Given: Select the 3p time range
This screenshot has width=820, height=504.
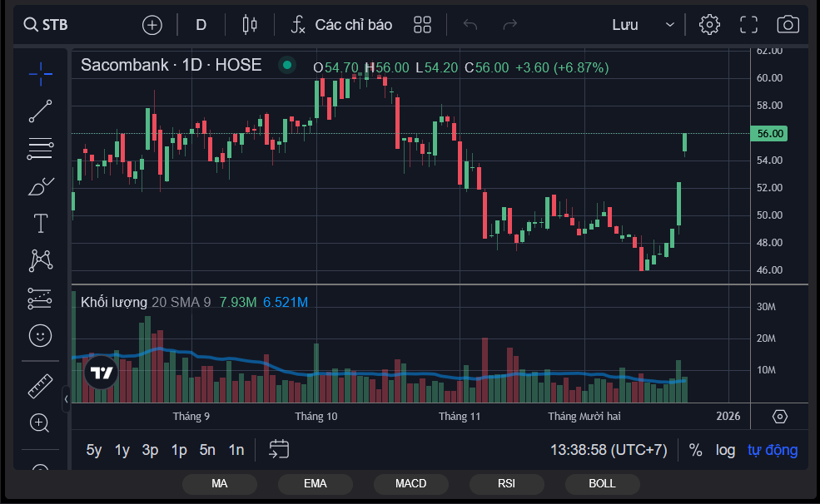Looking at the screenshot, I should click(150, 450).
